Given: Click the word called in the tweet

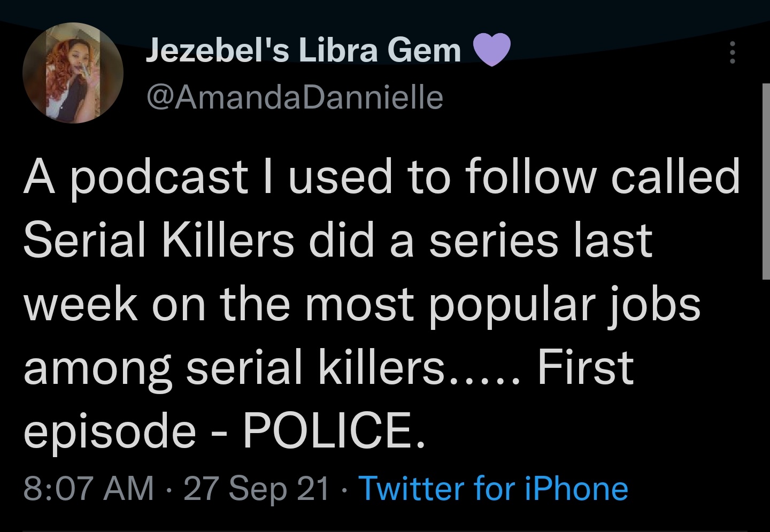Looking at the screenshot, I should click(x=675, y=176).
